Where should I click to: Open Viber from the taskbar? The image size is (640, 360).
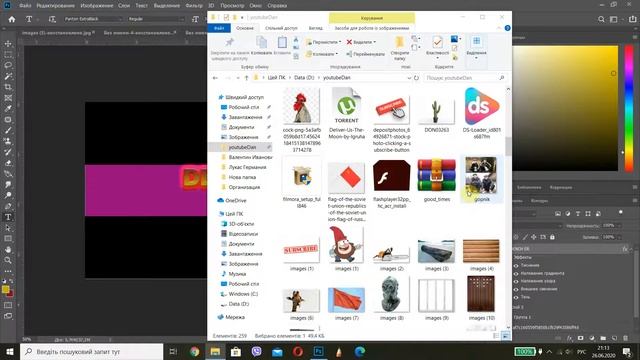click(x=256, y=351)
